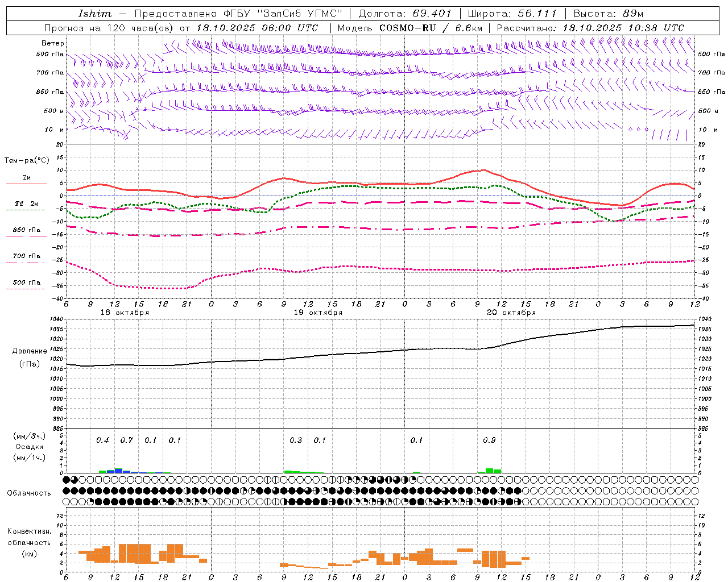Screen dimensions: 728x582
Task: Click the 0.4 precipitation amount
Action: (102, 440)
